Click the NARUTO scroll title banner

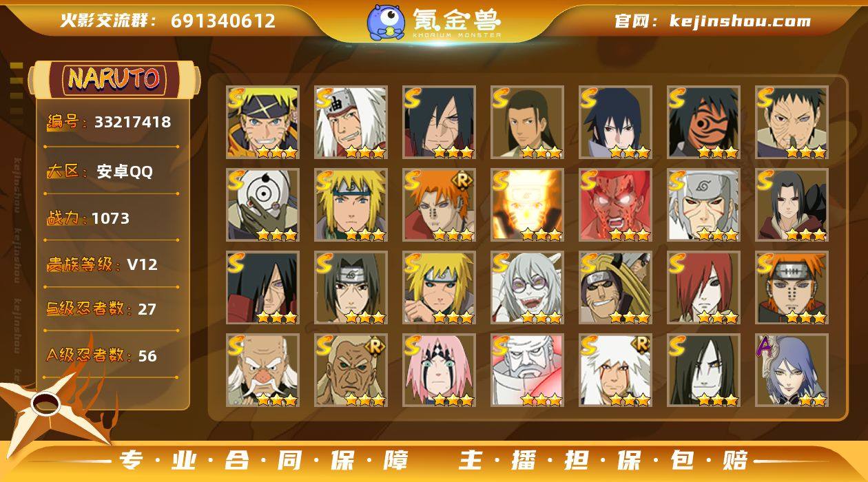114,79
